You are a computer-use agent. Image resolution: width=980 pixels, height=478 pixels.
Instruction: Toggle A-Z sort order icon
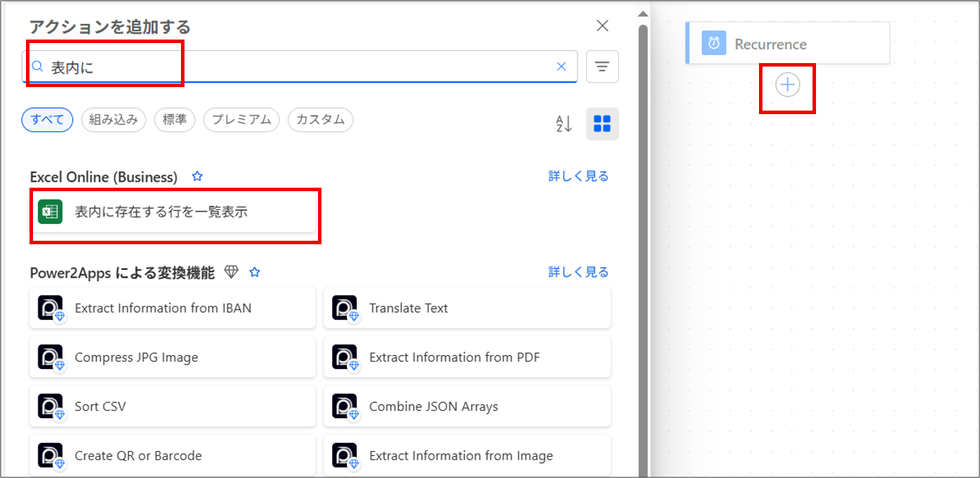click(x=563, y=124)
